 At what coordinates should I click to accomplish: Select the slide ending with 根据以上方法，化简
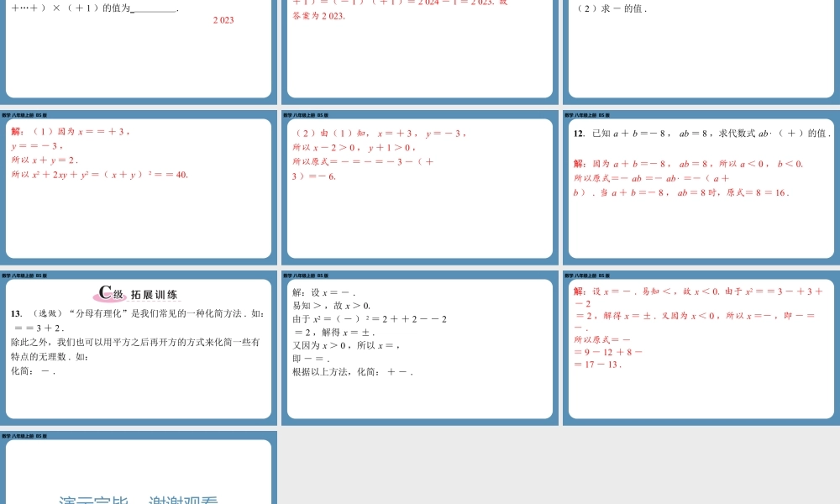419,349
